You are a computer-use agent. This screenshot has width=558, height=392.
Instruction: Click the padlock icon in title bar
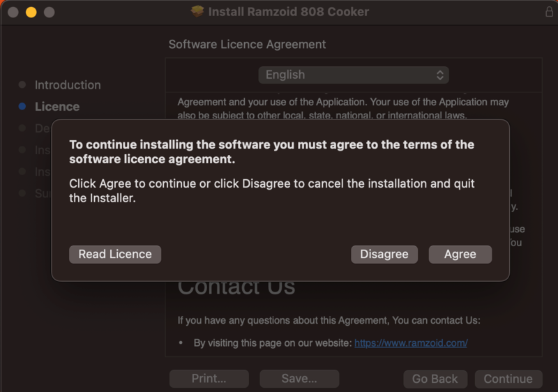(549, 12)
